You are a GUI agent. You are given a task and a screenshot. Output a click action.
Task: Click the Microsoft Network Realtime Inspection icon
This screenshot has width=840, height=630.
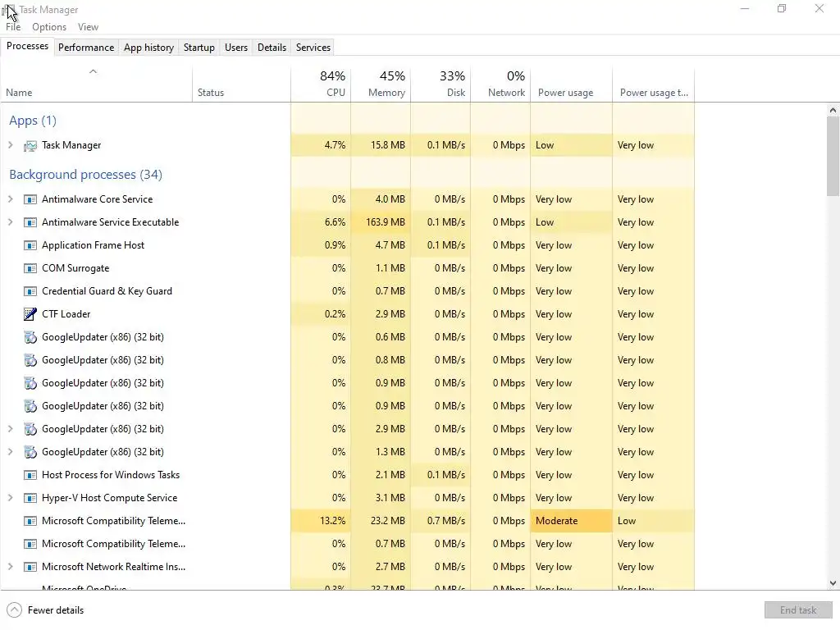coord(30,567)
